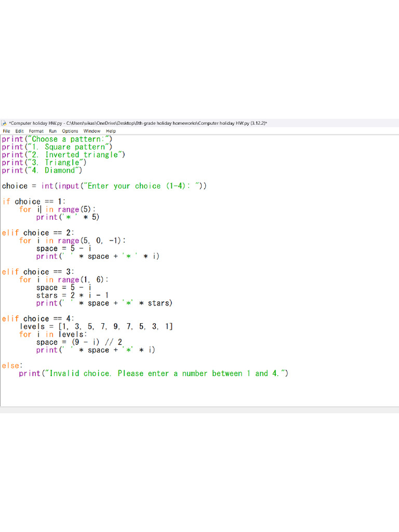Open the Run menu
Image resolution: width=399 pixels, height=532 pixels.
[52, 131]
